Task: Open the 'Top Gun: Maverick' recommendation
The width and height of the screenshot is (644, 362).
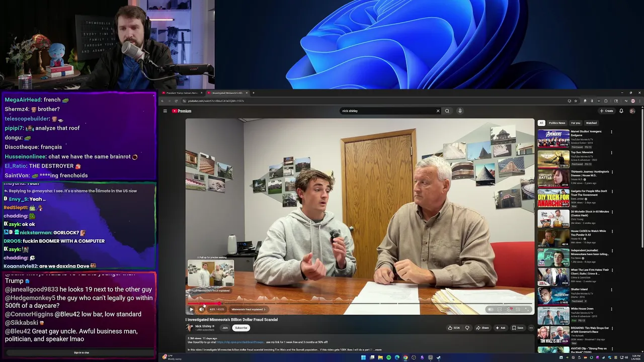Action: coord(553,158)
